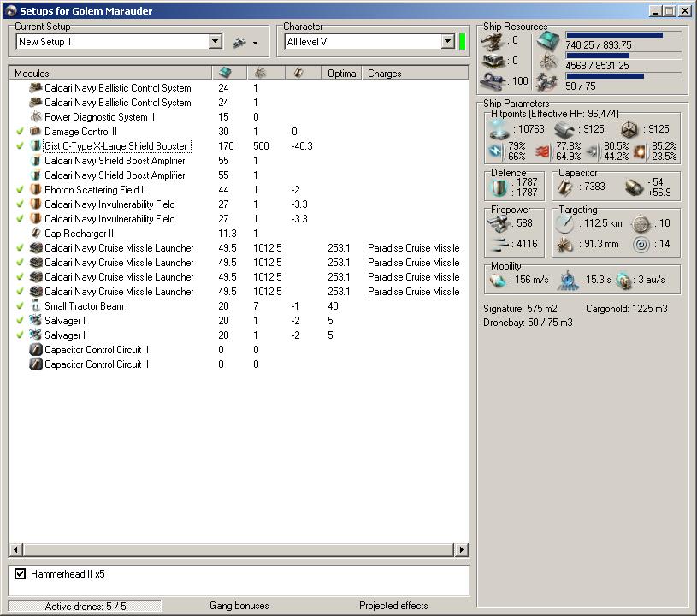This screenshot has height=616, width=697.
Task: Click the calibration icon showing 100
Action: [x=493, y=81]
